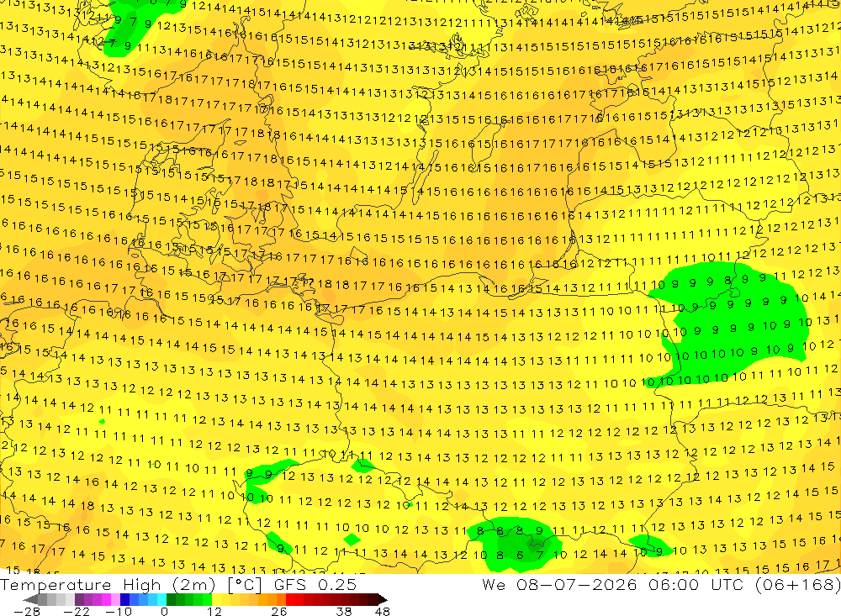Viewport: 841px width, 616px height.
Task: Click the gray left arrow of colorbar
Action: pos(30,599)
